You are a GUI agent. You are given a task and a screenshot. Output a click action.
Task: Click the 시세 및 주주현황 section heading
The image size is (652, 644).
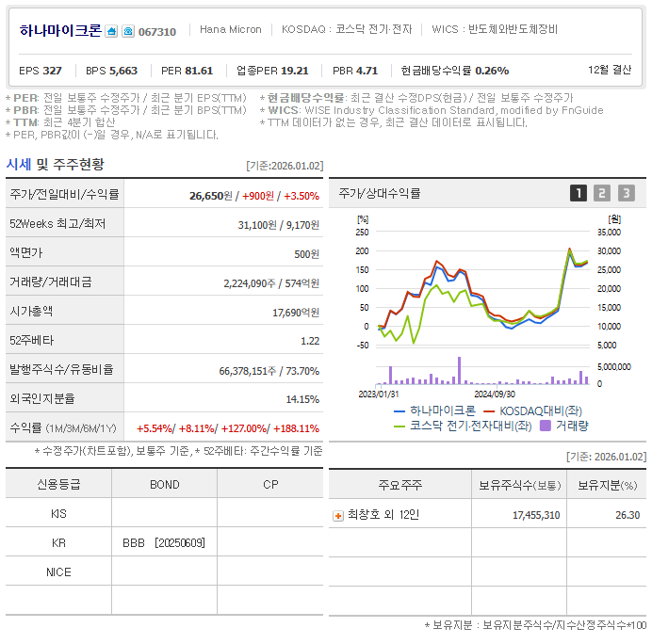click(56, 165)
